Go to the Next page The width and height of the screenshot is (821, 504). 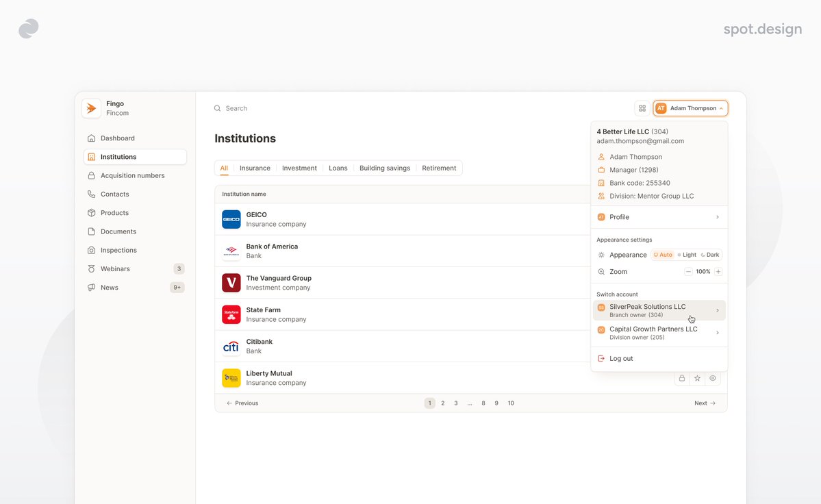(x=705, y=403)
